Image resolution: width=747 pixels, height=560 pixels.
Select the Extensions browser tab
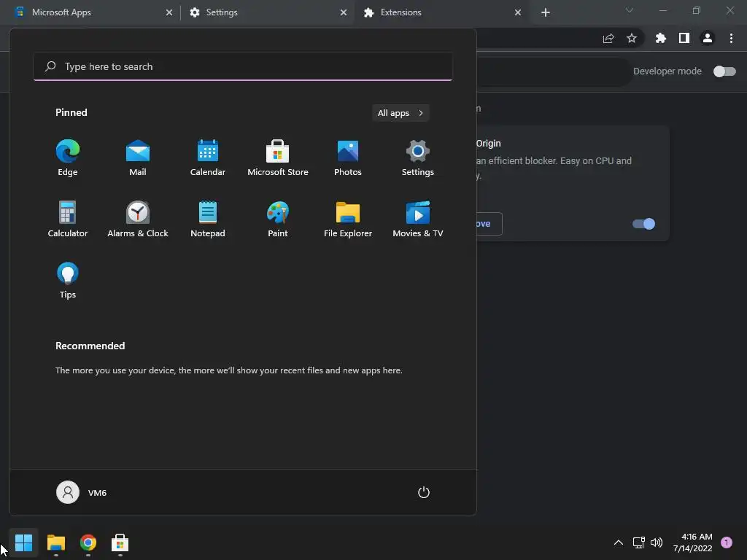coord(441,12)
